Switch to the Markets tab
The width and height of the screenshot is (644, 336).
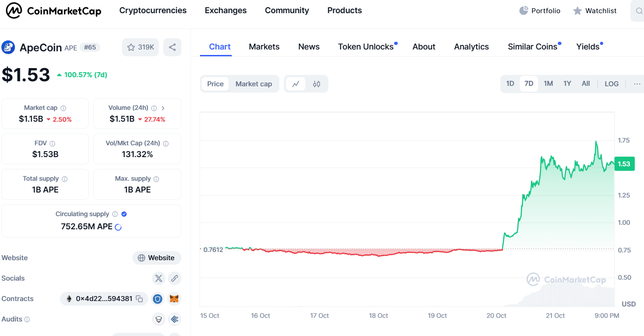click(264, 47)
